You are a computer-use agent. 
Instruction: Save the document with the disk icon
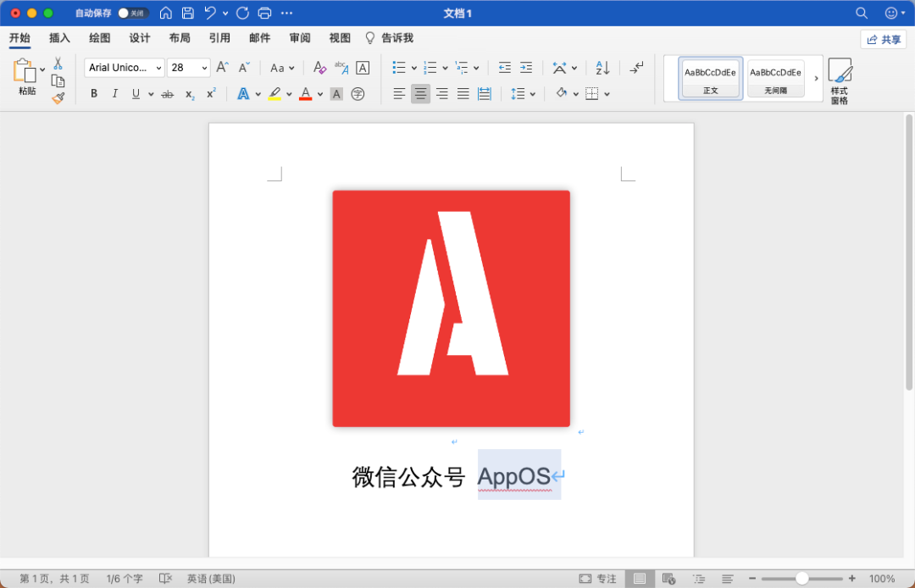(187, 13)
